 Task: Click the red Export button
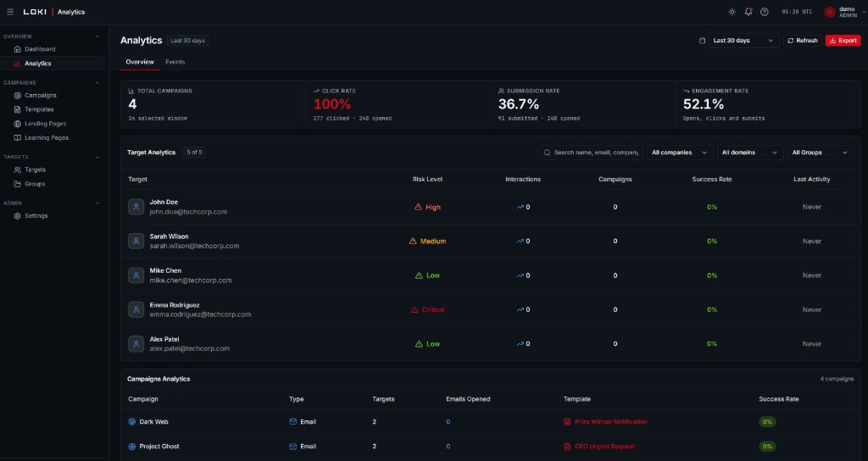tap(843, 41)
